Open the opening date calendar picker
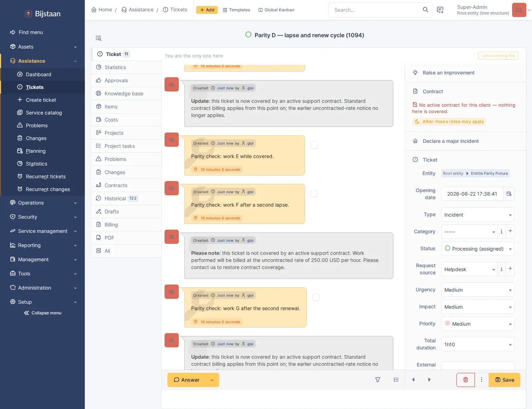Screen dimensions: 532x409 509,194
